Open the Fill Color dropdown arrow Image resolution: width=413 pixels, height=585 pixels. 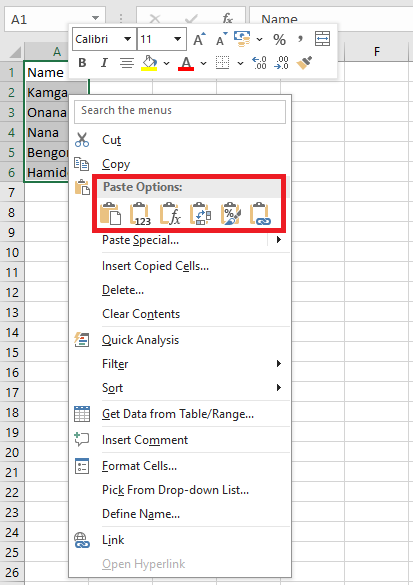click(166, 63)
